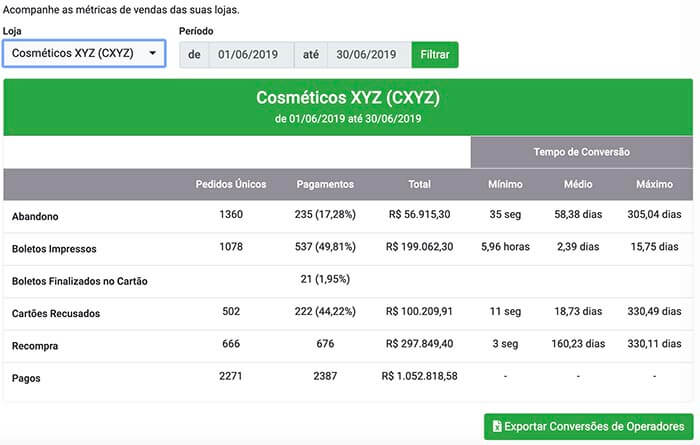Click the Pagos total R$ 1.052.818,58
Viewport: 700px width, 445px height.
(x=419, y=376)
